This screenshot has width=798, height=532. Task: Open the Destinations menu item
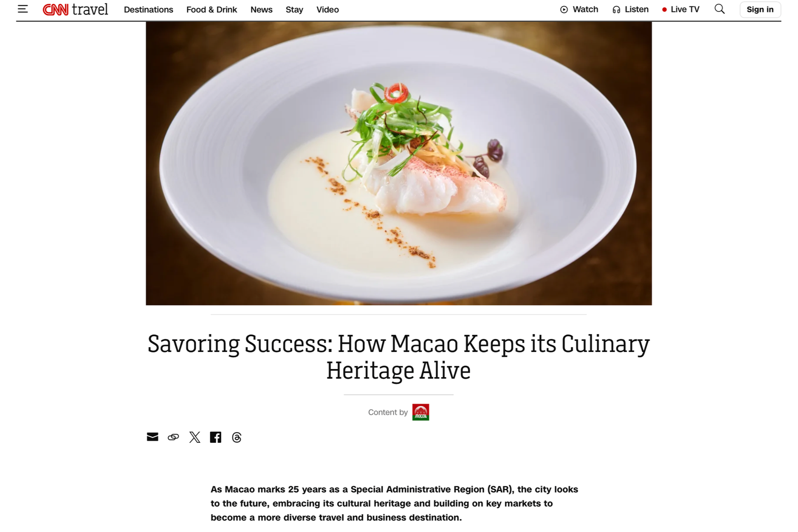point(149,9)
